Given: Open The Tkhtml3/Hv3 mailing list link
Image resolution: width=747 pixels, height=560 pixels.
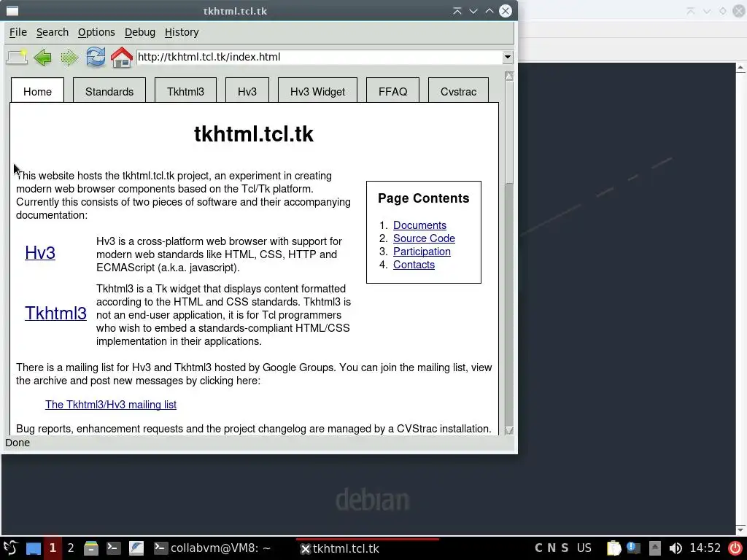Looking at the screenshot, I should [x=111, y=405].
